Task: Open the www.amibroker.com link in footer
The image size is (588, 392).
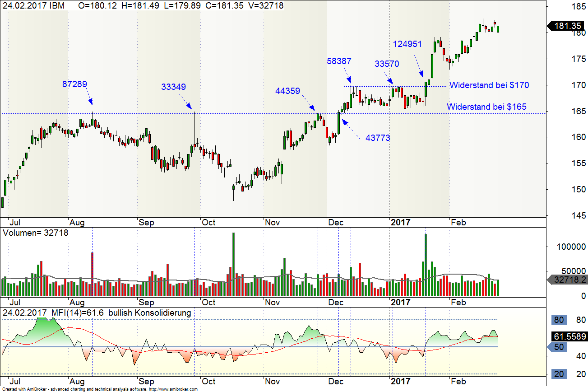Action: click(173, 389)
